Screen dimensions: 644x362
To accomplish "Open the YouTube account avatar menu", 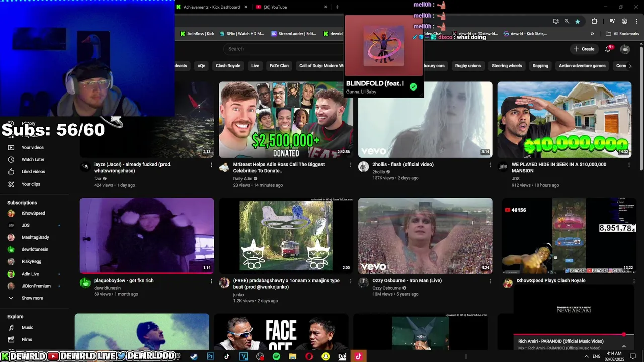I will tap(625, 49).
